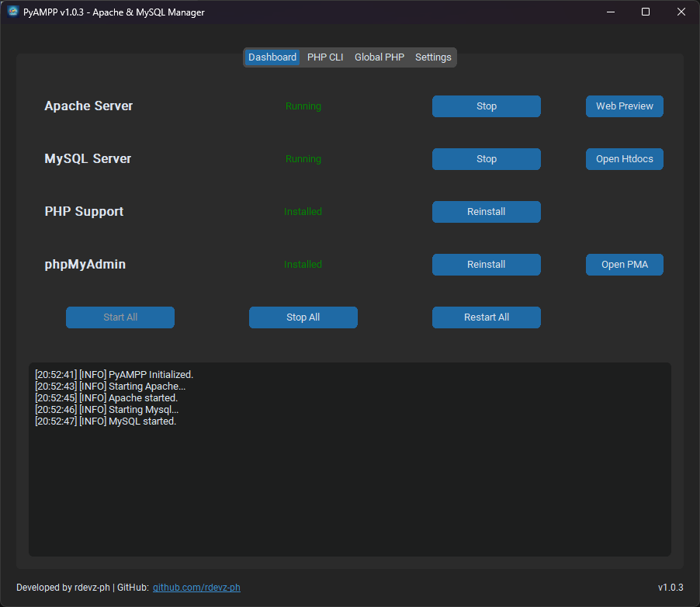Stop All services
This screenshot has width=700, height=607.
pyautogui.click(x=303, y=317)
